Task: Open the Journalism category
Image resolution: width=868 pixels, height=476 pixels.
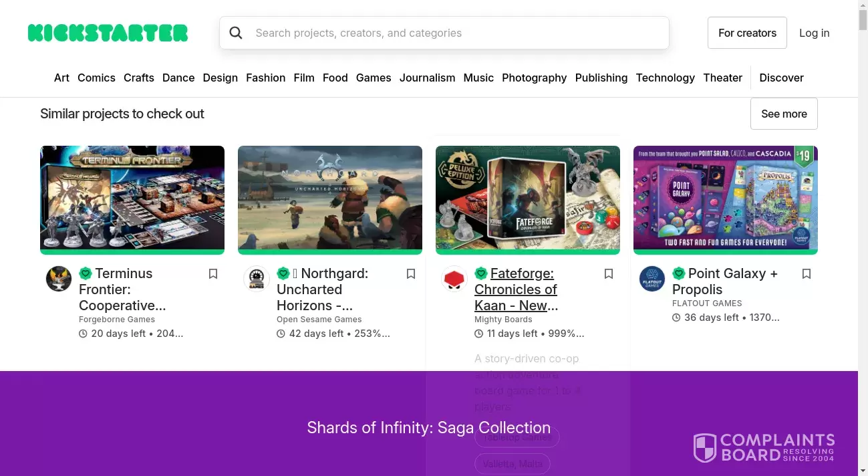Action: click(428, 78)
